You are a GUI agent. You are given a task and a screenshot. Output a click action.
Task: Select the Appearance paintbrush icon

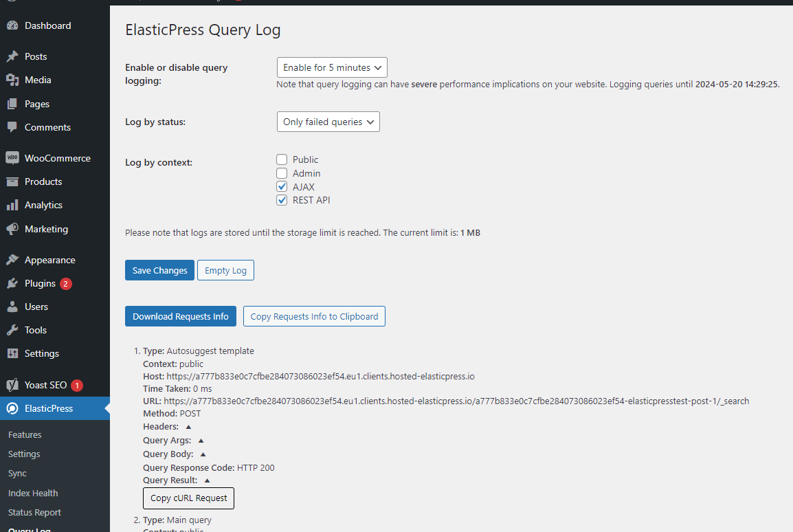[x=14, y=259]
